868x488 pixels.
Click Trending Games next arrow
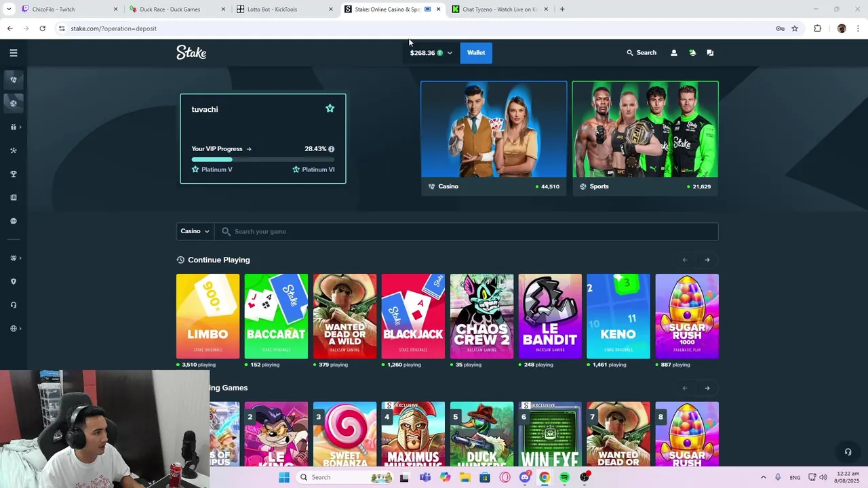click(707, 388)
